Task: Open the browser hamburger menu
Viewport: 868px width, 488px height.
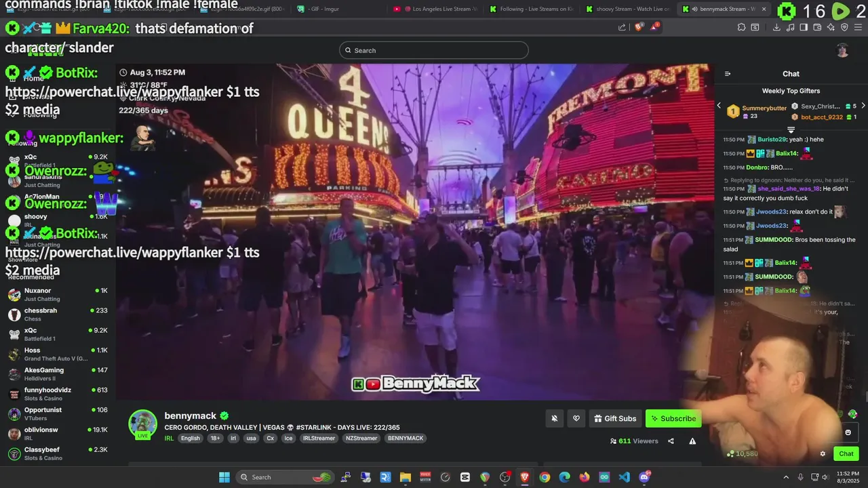Action: [x=859, y=27]
